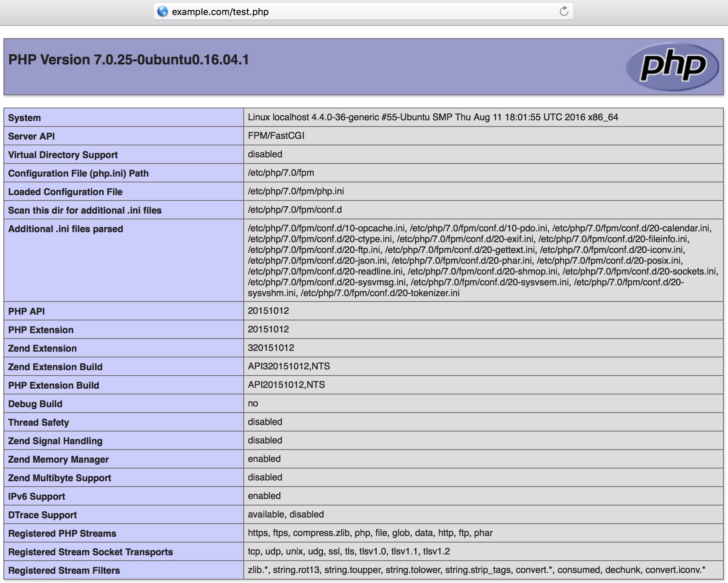Select the FPM/FastCGI value cell
728x583 pixels.
point(276,136)
